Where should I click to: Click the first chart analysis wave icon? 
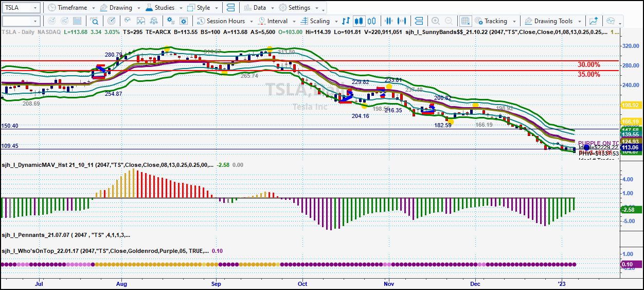(x=128, y=21)
